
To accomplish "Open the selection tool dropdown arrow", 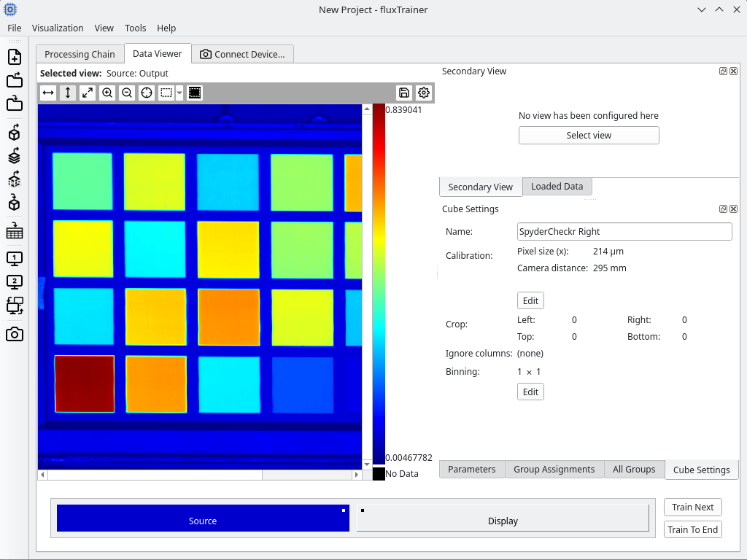I will (x=179, y=93).
